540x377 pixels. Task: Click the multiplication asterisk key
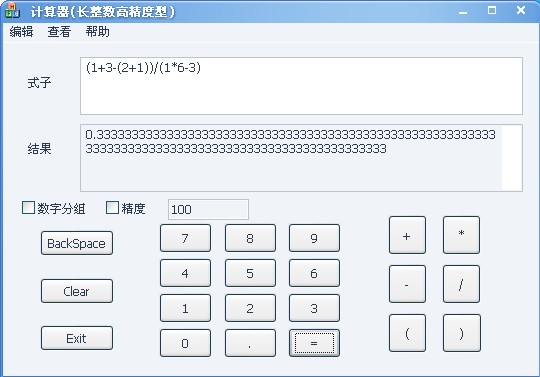[461, 235]
